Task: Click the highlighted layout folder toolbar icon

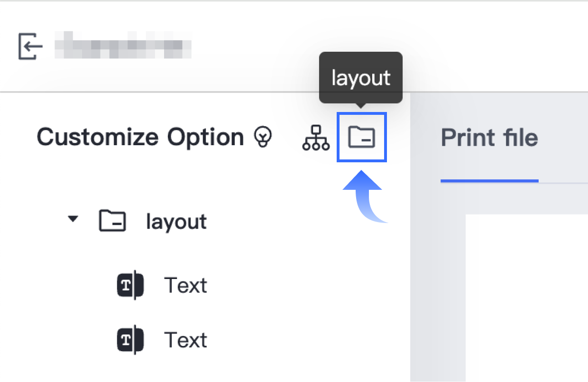Action: (362, 137)
